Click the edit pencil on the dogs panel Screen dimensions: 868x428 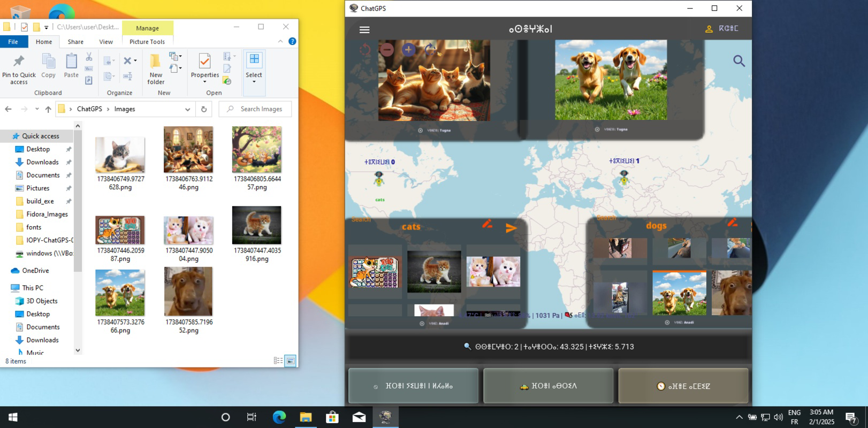pos(732,221)
